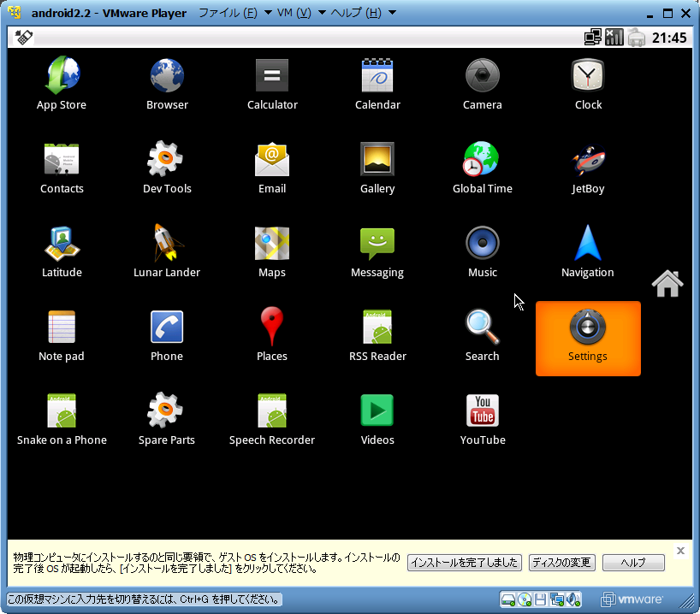Image resolution: width=700 pixels, height=614 pixels.
Task: Open the Calendar app
Action: (x=377, y=83)
